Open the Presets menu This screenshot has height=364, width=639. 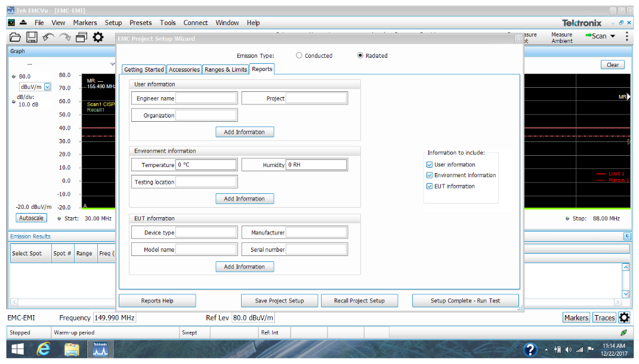[141, 23]
